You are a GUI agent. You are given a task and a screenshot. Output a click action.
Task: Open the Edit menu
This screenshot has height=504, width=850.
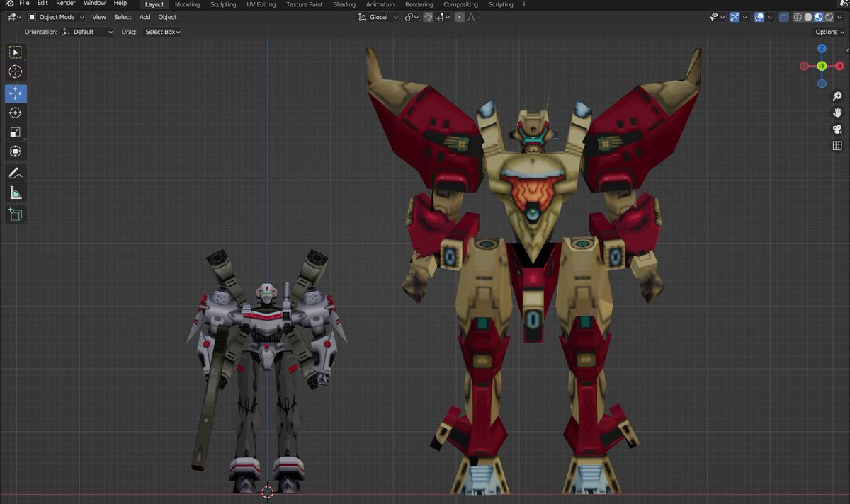[x=42, y=4]
